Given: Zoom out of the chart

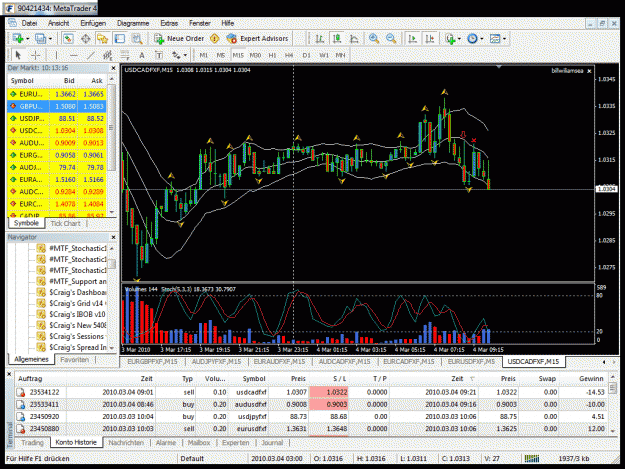Looking at the screenshot, I should [391, 39].
